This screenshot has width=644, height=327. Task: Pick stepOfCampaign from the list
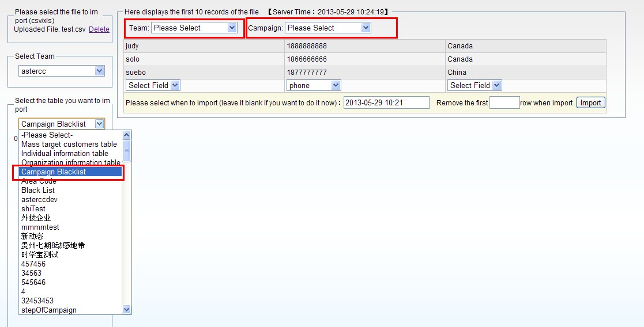tap(49, 310)
